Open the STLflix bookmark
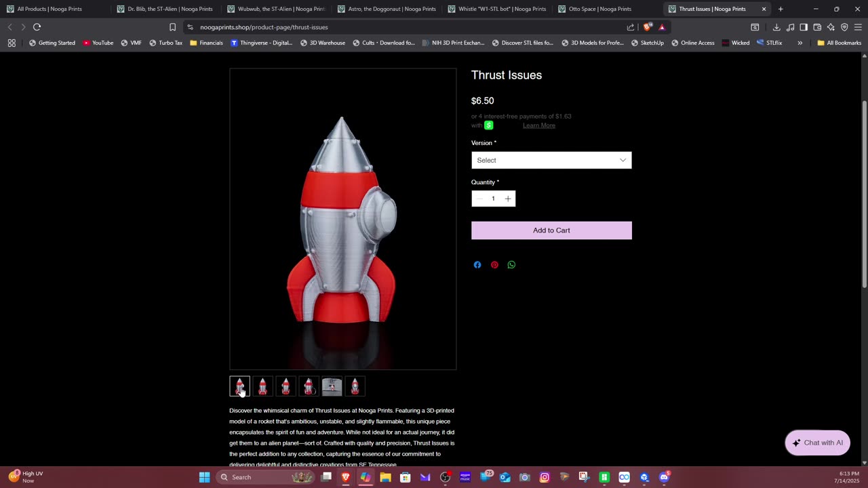Image resolution: width=868 pixels, height=488 pixels. pyautogui.click(x=769, y=43)
